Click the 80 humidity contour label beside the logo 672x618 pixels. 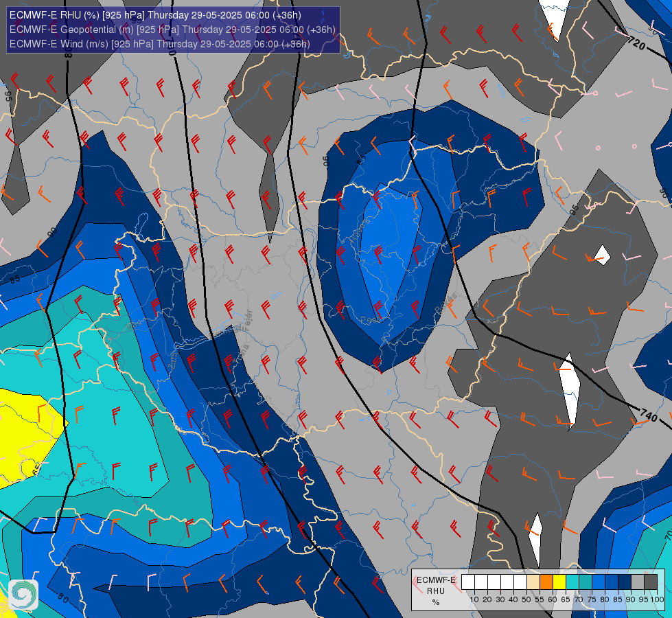click(x=62, y=598)
